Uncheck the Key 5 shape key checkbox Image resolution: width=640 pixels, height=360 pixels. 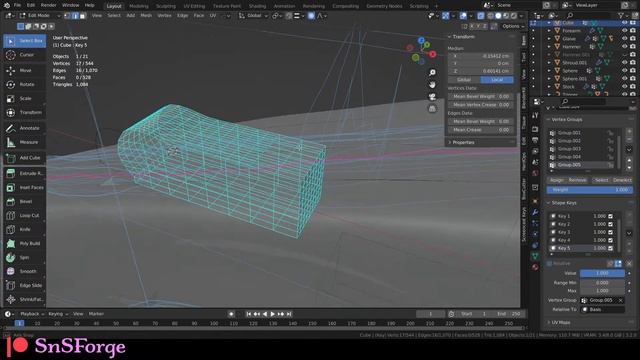coord(611,248)
